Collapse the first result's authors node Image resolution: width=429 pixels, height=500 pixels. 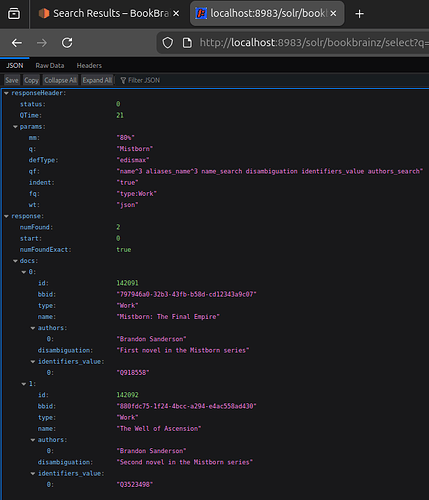pyautogui.click(x=33, y=328)
